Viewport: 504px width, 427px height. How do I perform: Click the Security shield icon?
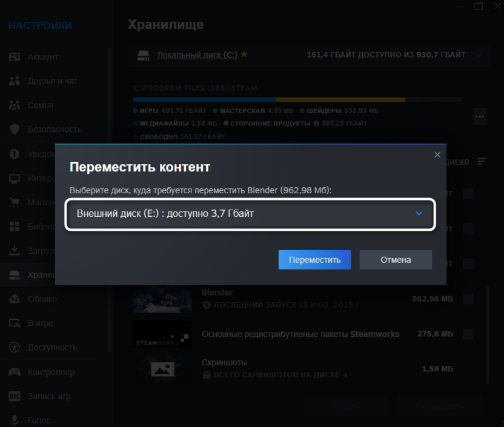click(15, 129)
